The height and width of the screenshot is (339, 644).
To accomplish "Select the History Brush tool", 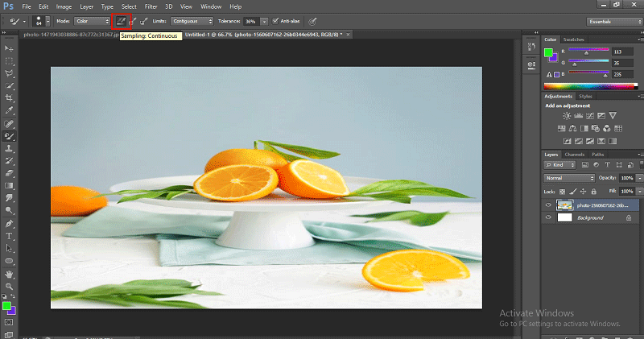I will point(9,161).
